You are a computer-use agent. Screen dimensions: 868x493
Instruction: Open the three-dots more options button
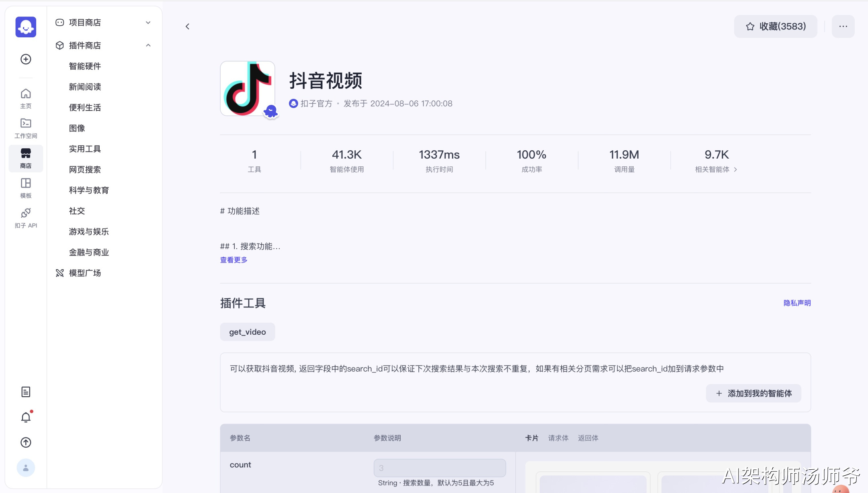point(843,27)
